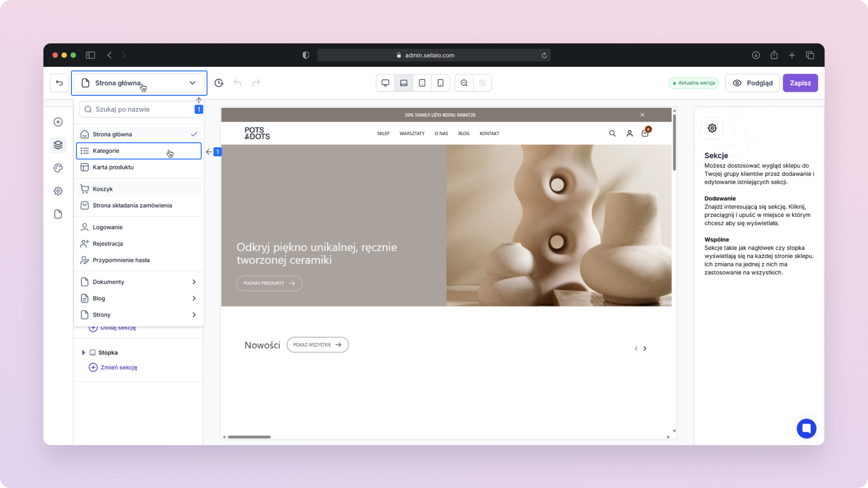The height and width of the screenshot is (488, 868).
Task: Switch to mobile phone preview
Action: click(440, 83)
